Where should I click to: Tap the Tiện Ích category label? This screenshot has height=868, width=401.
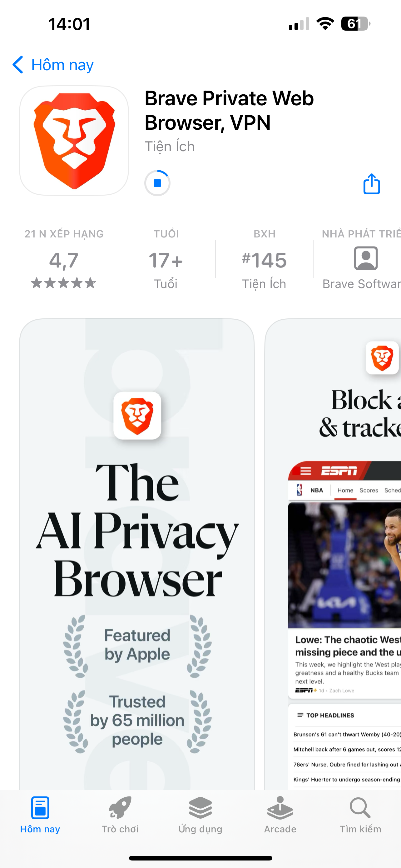[170, 147]
